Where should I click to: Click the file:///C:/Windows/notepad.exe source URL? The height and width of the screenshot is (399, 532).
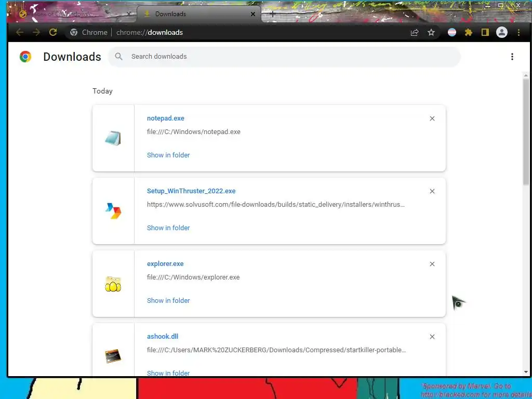[194, 131]
